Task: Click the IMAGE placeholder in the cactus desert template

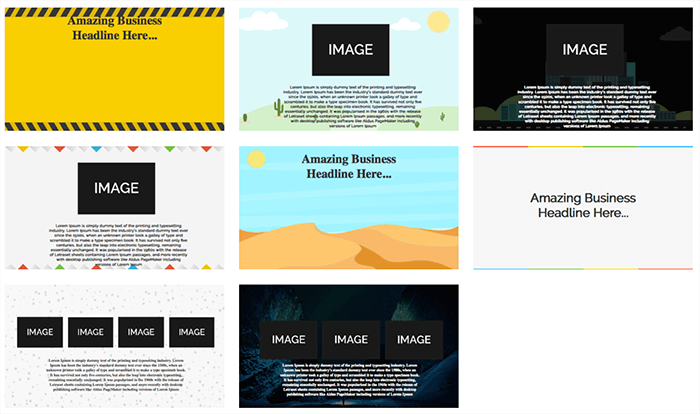Action: (x=349, y=50)
